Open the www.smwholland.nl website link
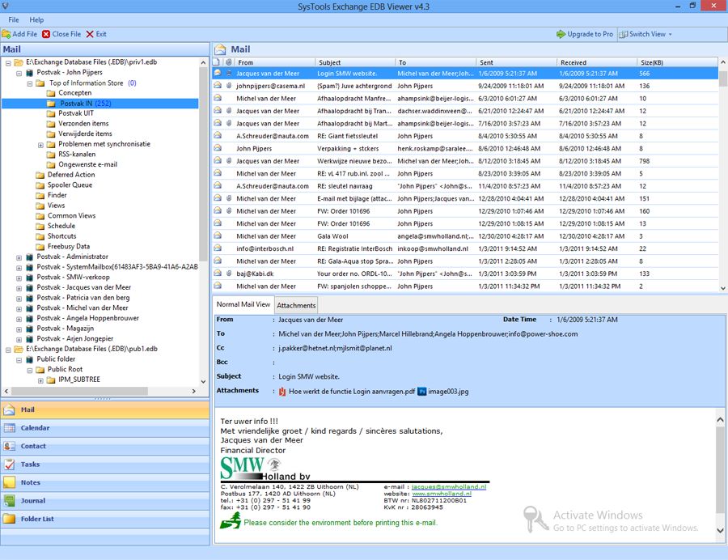 442,494
